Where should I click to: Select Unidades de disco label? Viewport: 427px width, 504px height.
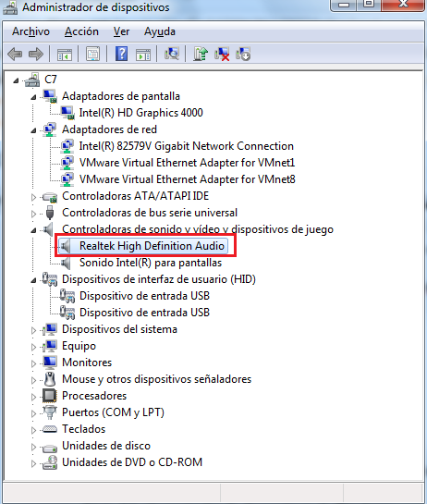click(x=106, y=446)
